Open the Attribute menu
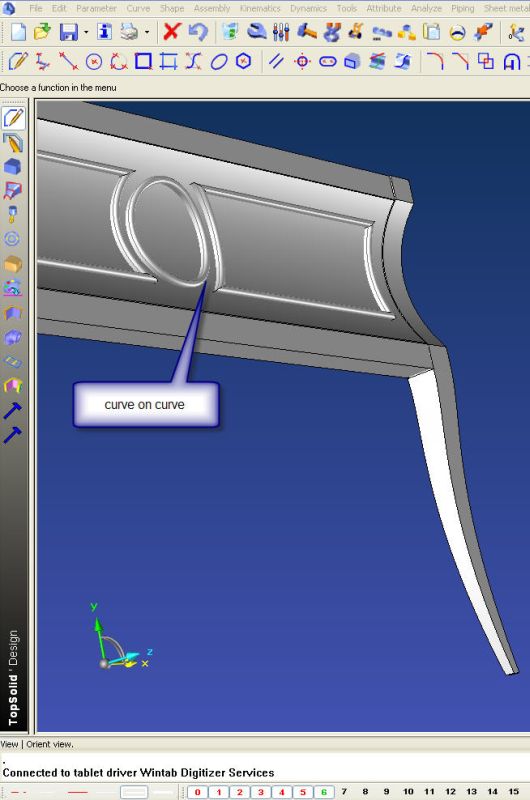The image size is (530, 800). pyautogui.click(x=384, y=8)
